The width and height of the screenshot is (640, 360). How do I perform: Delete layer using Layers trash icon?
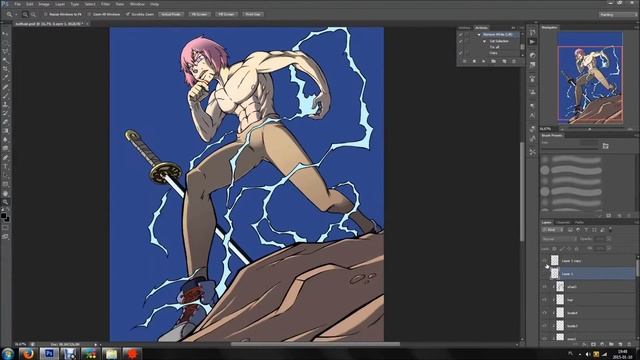point(629,344)
